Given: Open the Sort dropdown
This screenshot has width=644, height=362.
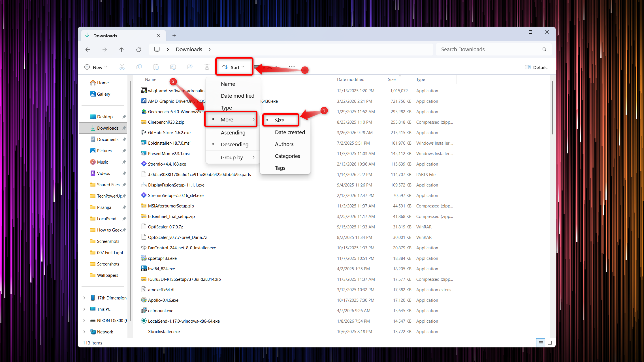Looking at the screenshot, I should 234,67.
